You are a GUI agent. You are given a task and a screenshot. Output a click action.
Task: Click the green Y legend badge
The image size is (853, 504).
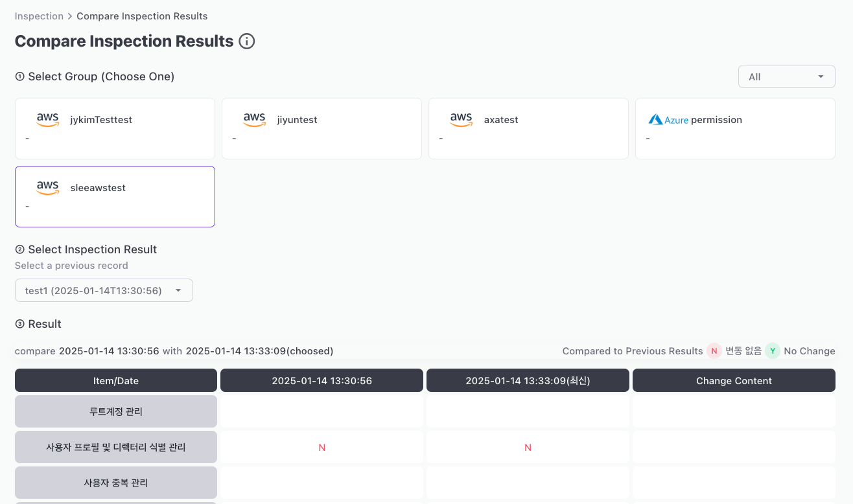pos(773,351)
